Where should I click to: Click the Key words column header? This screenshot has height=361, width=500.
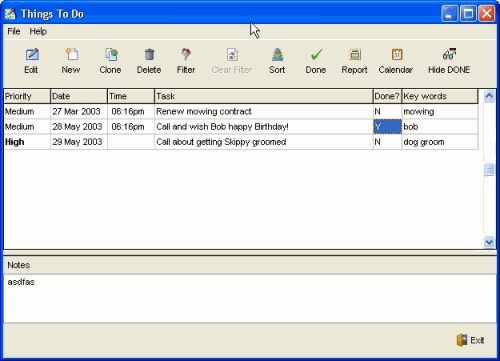440,96
